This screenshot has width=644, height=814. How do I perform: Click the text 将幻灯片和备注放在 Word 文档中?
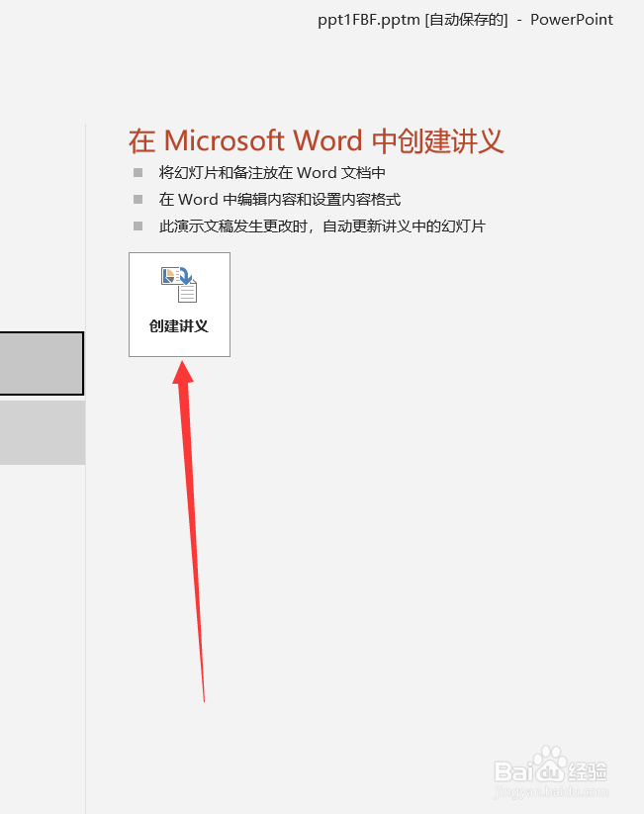[x=272, y=172]
